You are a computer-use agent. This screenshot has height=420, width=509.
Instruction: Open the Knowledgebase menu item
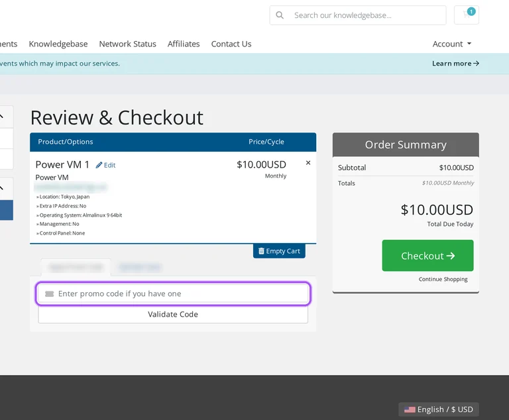click(58, 44)
